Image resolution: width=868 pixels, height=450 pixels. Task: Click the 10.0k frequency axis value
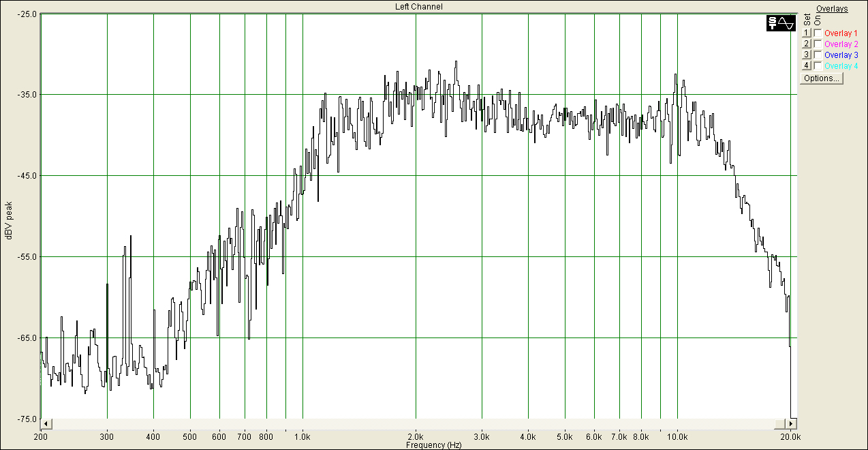pyautogui.click(x=677, y=436)
